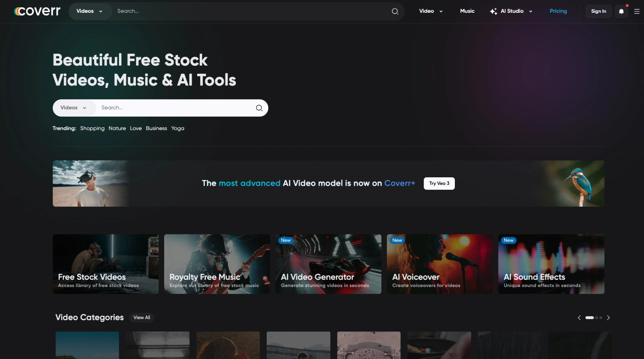This screenshot has height=359, width=644.
Task: Click the 'Trending:' label
Action: tap(64, 128)
